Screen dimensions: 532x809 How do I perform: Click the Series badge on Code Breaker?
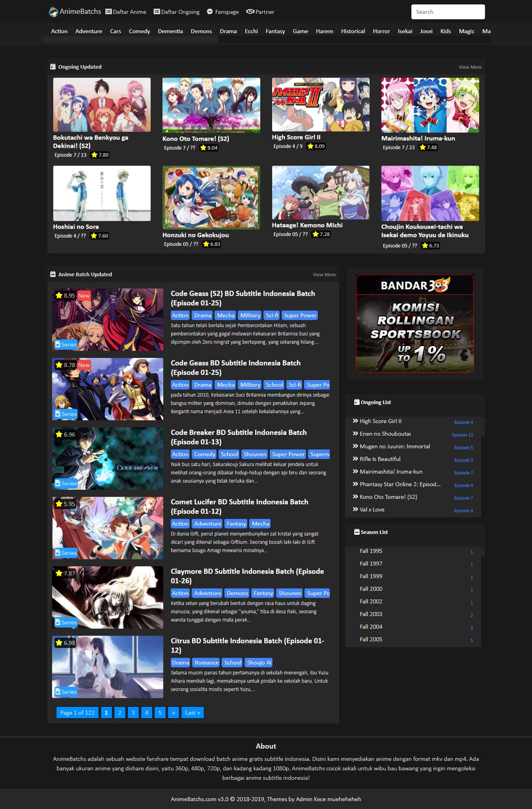(66, 484)
